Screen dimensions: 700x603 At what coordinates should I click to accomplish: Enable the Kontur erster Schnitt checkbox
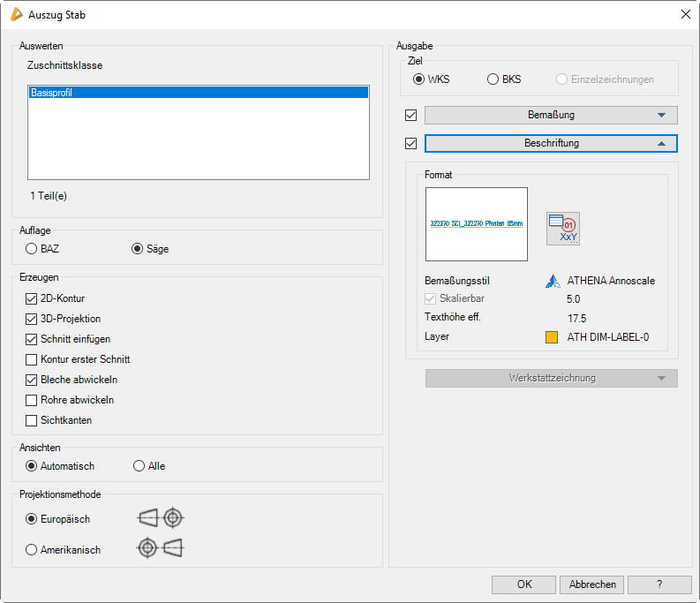point(32,359)
